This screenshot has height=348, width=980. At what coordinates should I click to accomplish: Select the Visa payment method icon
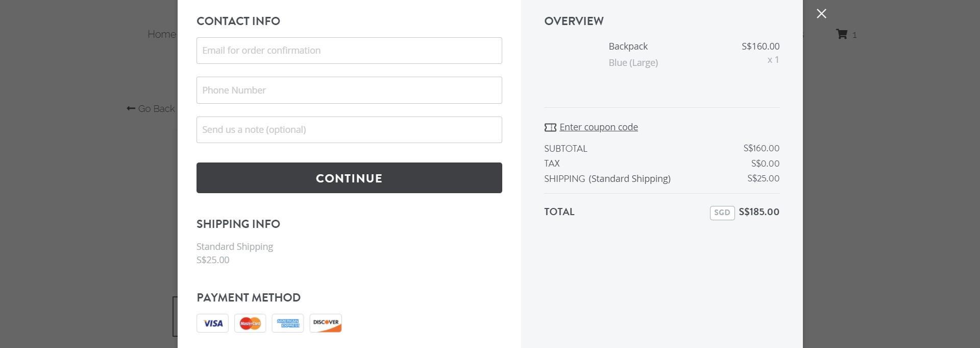[x=212, y=323]
